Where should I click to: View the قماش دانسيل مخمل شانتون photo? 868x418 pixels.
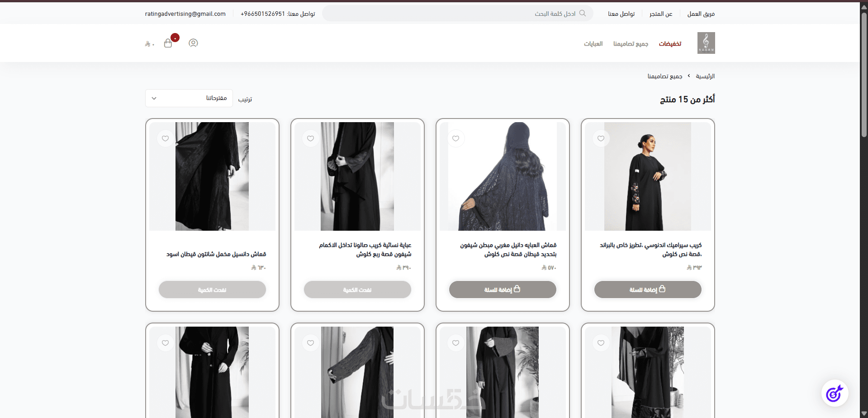point(212,176)
